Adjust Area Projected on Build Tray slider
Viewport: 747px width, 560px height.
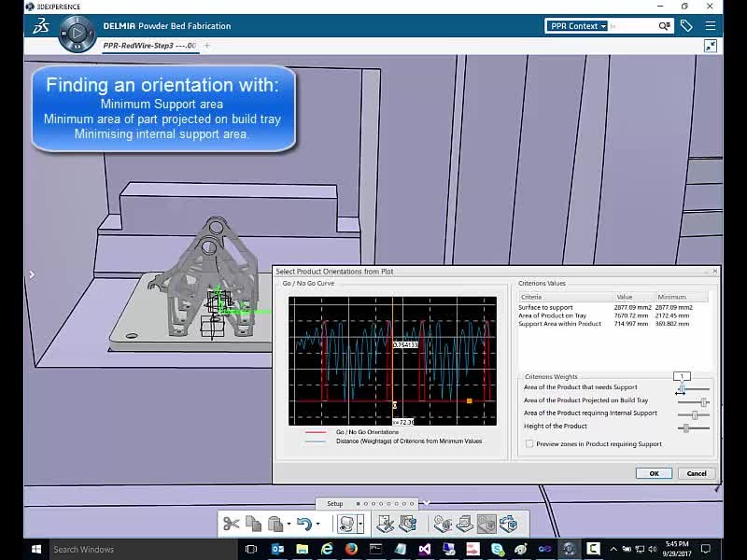[x=704, y=402]
